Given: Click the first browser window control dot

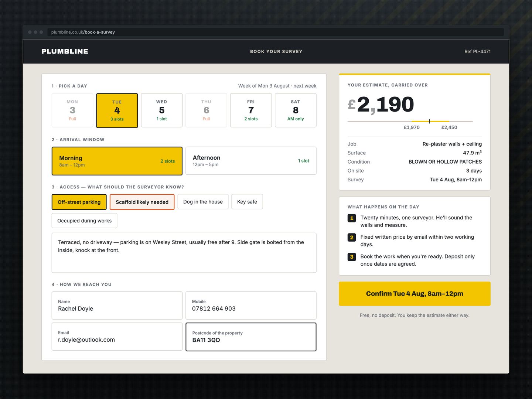Looking at the screenshot, I should pyautogui.click(x=30, y=32).
